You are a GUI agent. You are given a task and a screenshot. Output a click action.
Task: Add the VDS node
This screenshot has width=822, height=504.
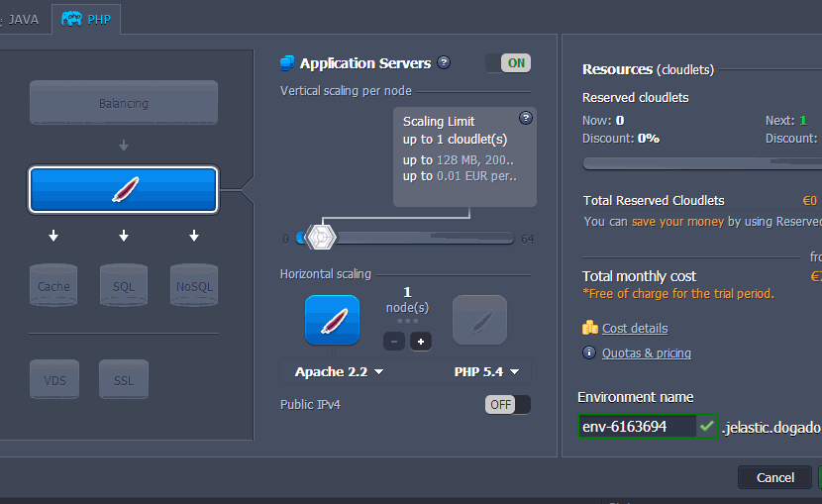point(53,379)
